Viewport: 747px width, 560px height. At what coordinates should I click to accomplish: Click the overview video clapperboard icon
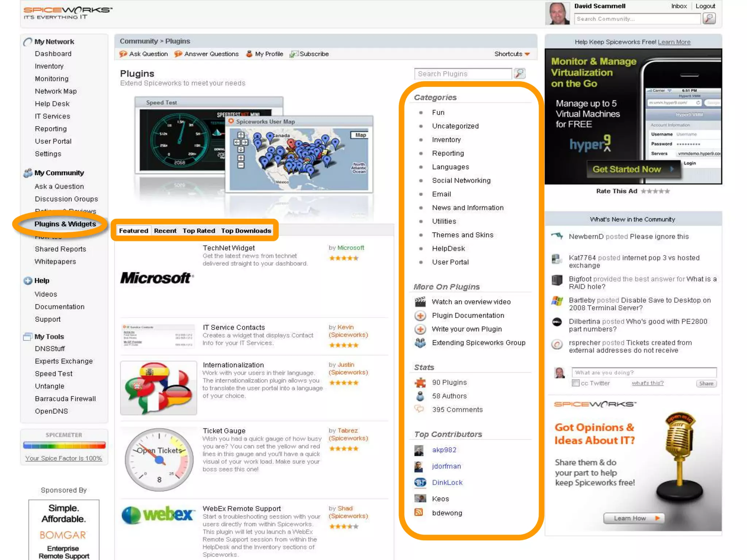420,302
